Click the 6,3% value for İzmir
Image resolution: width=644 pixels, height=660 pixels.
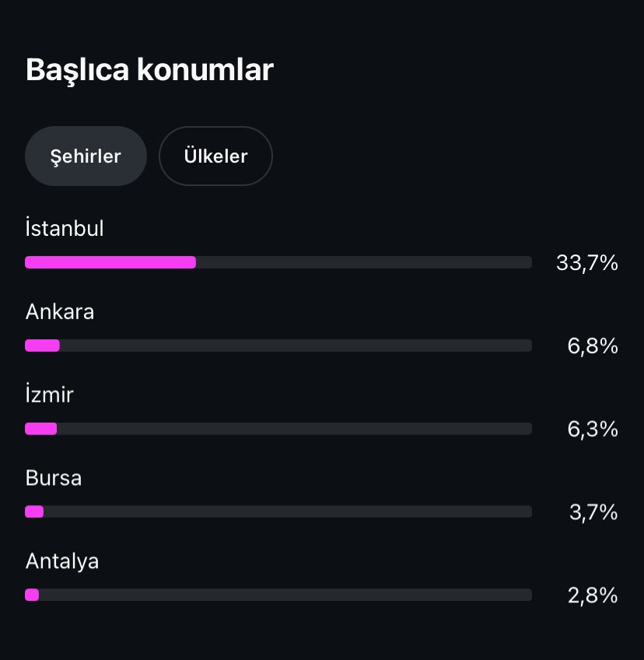click(x=592, y=429)
